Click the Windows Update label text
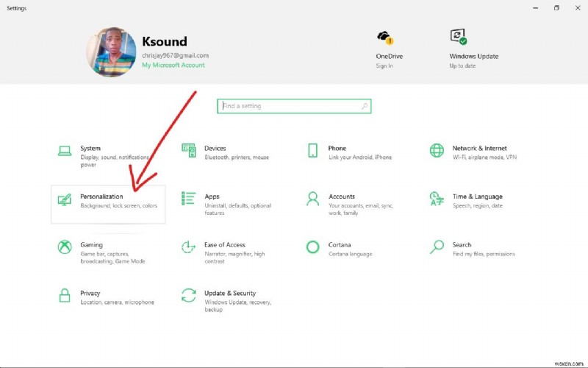Screen dimensions: 588x368 pyautogui.click(x=474, y=57)
